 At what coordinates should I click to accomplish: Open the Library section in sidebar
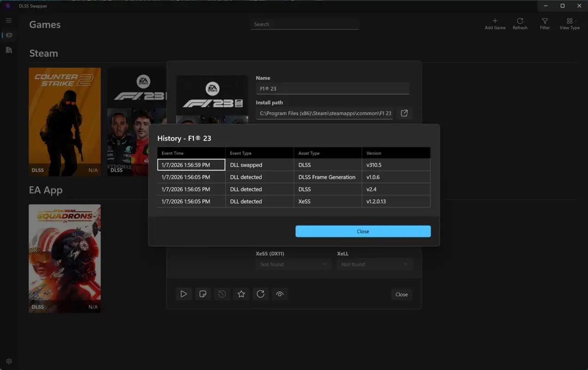pyautogui.click(x=8, y=50)
